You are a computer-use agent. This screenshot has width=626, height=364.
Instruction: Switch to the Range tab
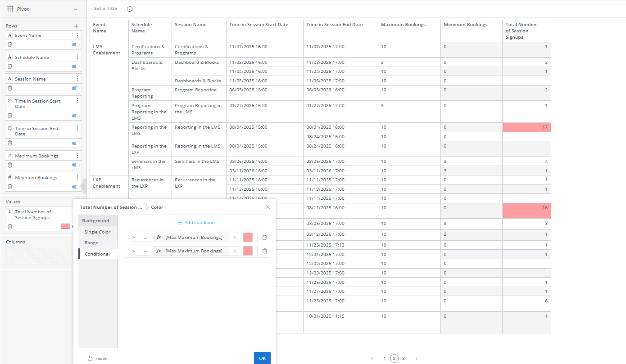tap(91, 243)
